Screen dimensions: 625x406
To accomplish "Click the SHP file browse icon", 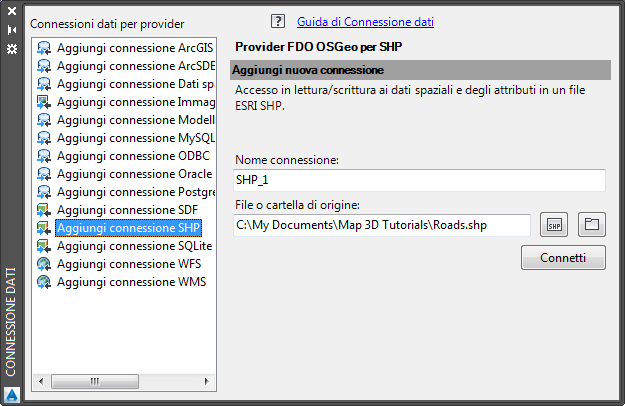I will click(x=554, y=224).
